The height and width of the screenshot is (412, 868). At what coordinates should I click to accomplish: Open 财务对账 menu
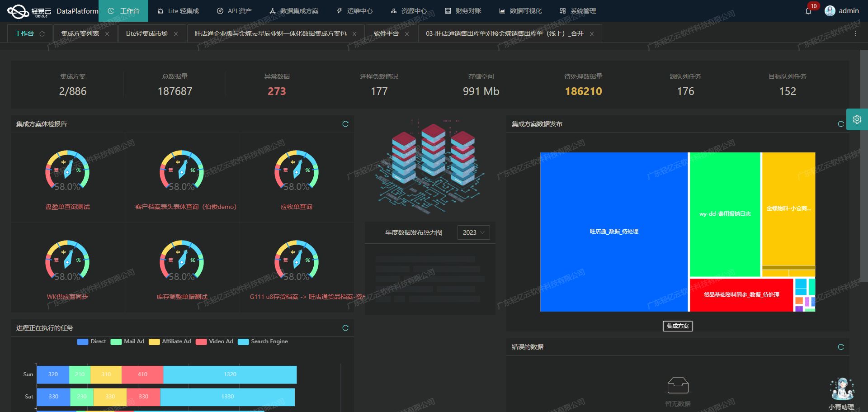tap(463, 11)
